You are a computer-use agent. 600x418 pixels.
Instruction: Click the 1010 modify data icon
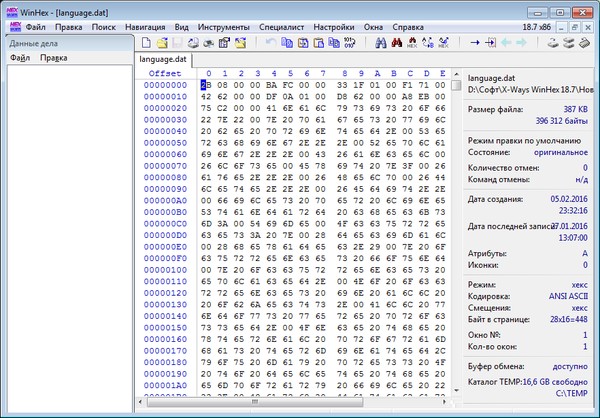coord(349,43)
